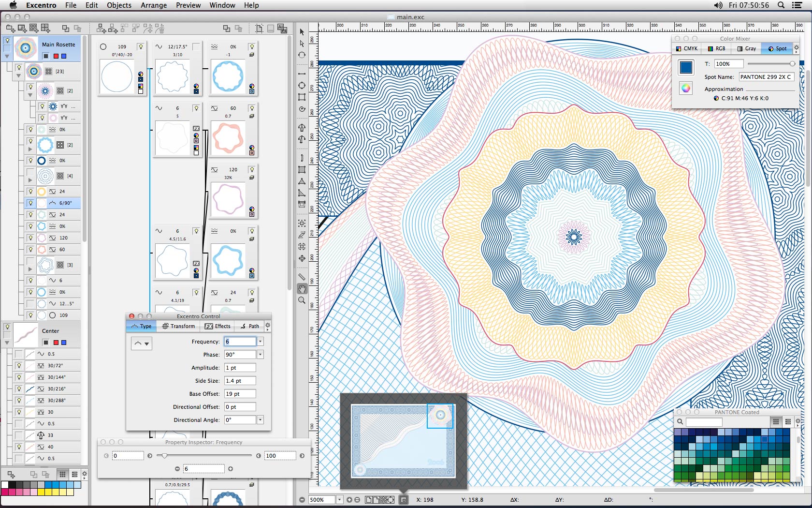Select the RGB mode in Color Mixer
This screenshot has width=812, height=508.
[716, 48]
